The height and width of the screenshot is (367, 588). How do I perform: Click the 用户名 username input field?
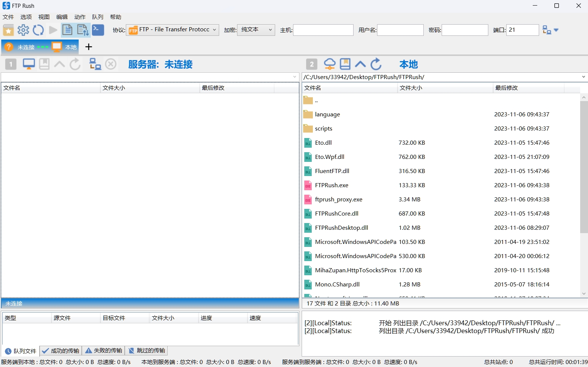[x=400, y=30]
